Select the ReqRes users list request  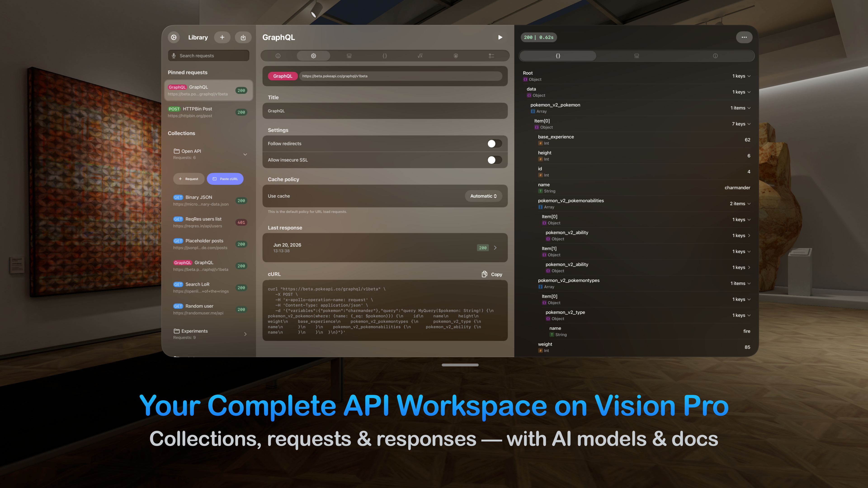tap(210, 222)
